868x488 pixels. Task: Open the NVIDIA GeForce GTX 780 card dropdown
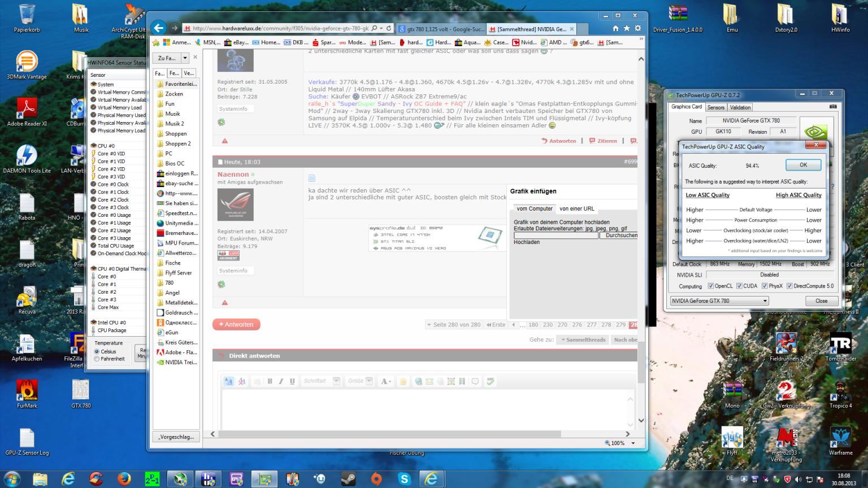[719, 301]
